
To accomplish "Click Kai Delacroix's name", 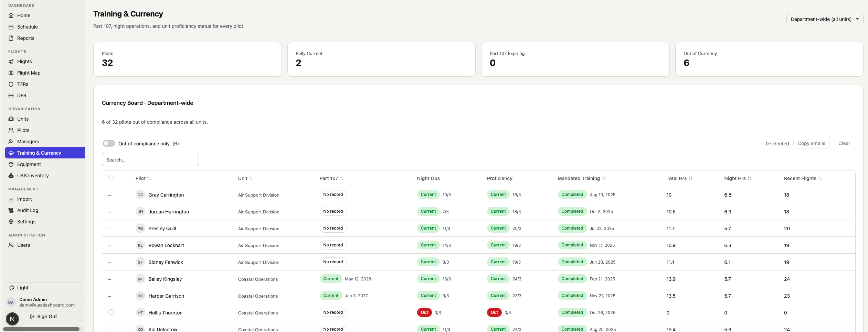I will pos(163,329).
